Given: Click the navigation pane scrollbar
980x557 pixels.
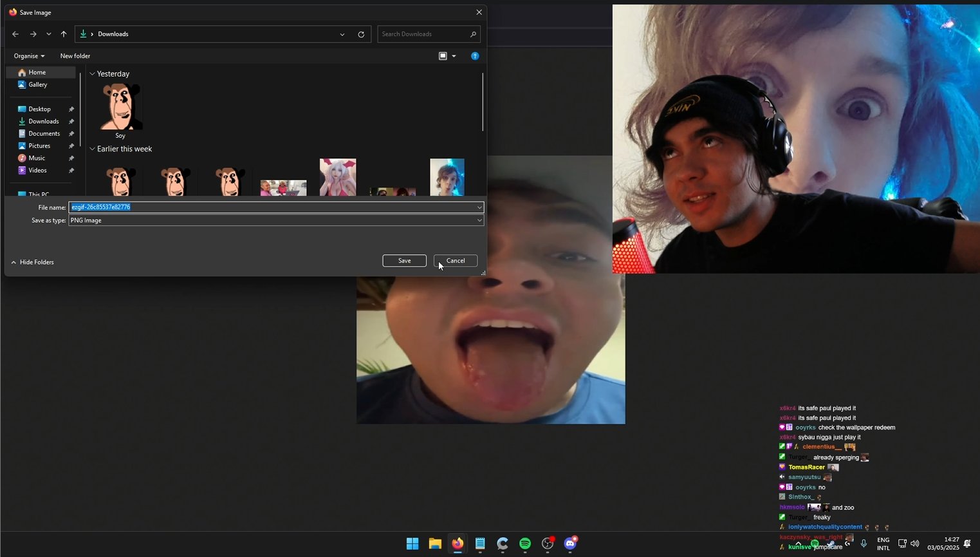Looking at the screenshot, I should pyautogui.click(x=80, y=108).
